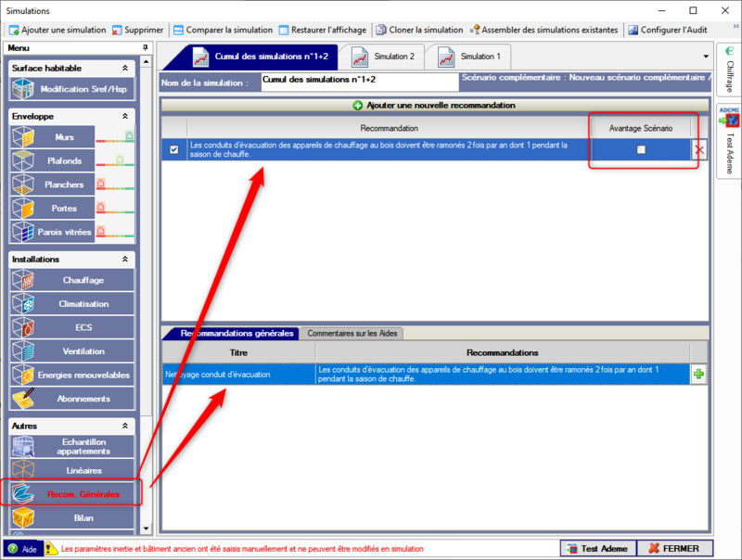742x560 pixels.
Task: Open the Commentaires sur les Aides tab
Action: point(352,333)
